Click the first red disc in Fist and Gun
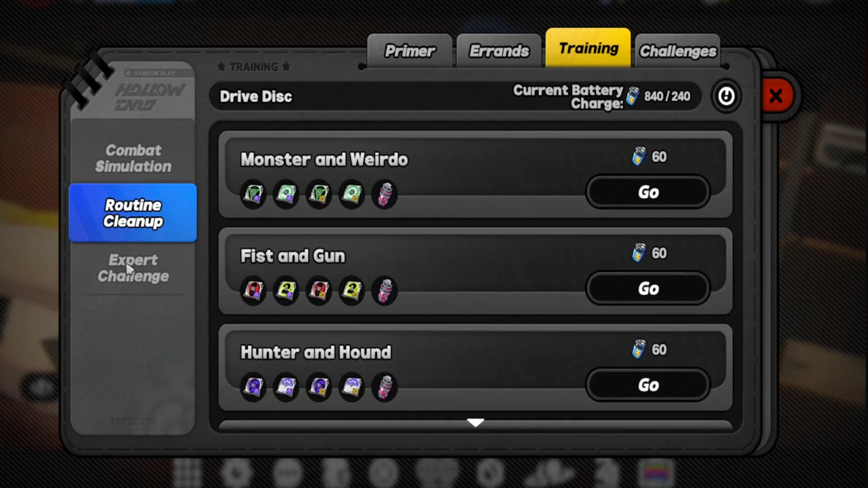Image resolution: width=868 pixels, height=488 pixels. pyautogui.click(x=253, y=291)
